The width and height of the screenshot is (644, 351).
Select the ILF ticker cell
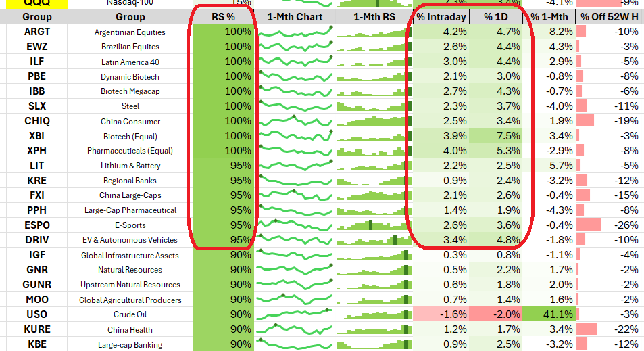[37, 62]
